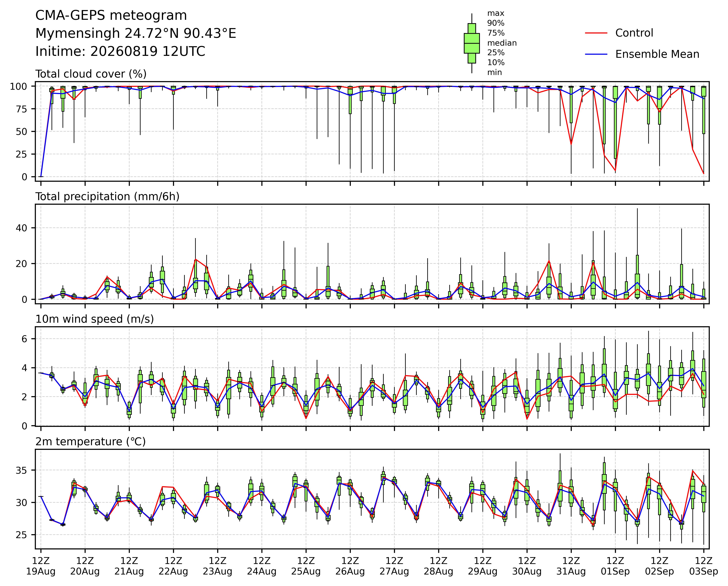Click the '12Z 19Aug' x-axis label
This screenshot has width=728, height=586.
tap(41, 566)
